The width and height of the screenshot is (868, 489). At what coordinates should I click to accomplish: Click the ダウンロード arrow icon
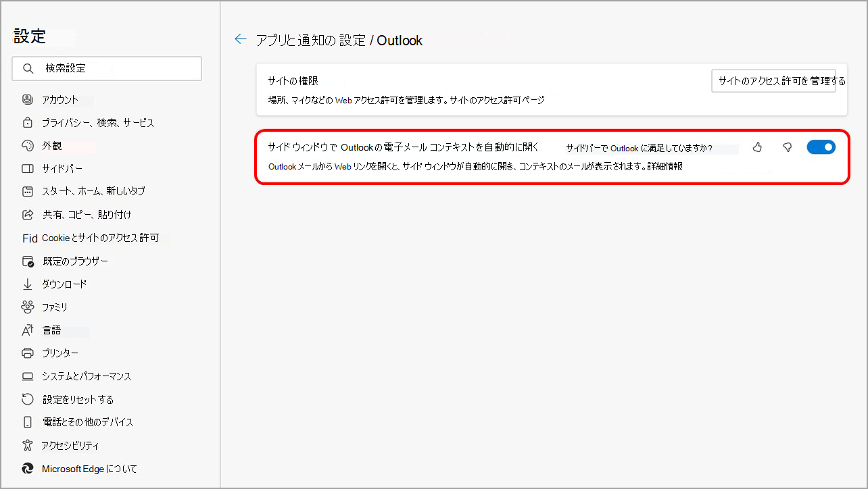(x=28, y=284)
